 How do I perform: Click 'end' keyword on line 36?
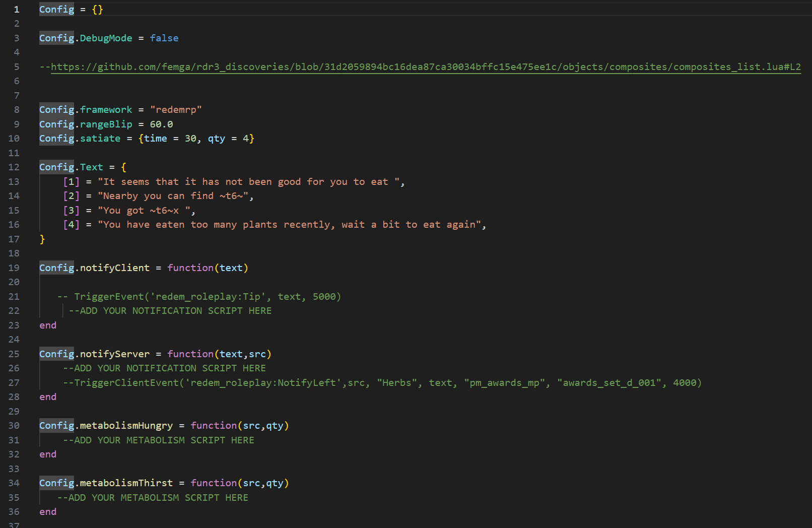coord(48,512)
